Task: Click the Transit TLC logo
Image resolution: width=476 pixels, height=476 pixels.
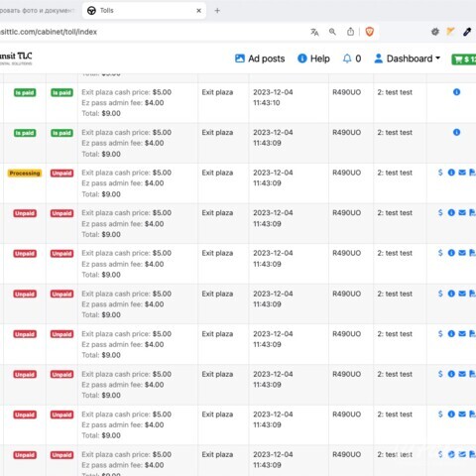Action: 16,58
